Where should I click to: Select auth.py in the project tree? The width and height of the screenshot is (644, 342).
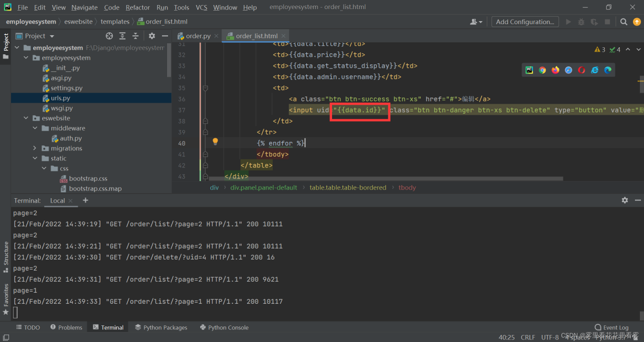tap(70, 138)
